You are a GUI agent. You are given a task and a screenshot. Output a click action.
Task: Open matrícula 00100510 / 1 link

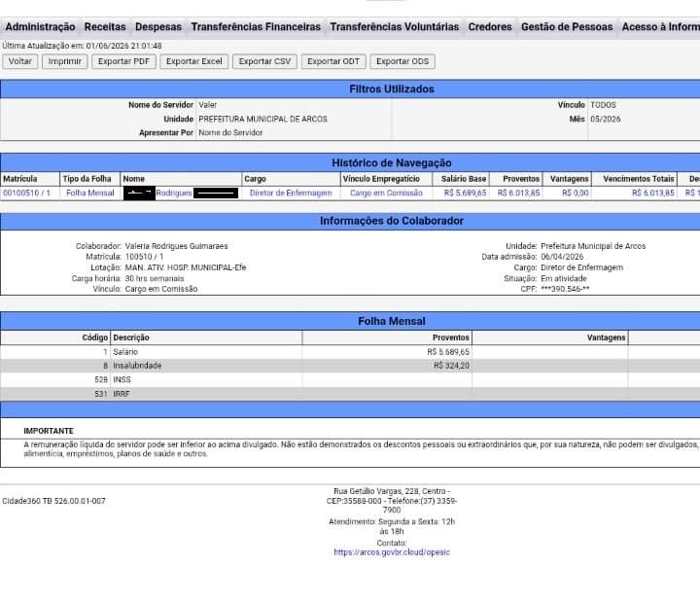point(27,193)
